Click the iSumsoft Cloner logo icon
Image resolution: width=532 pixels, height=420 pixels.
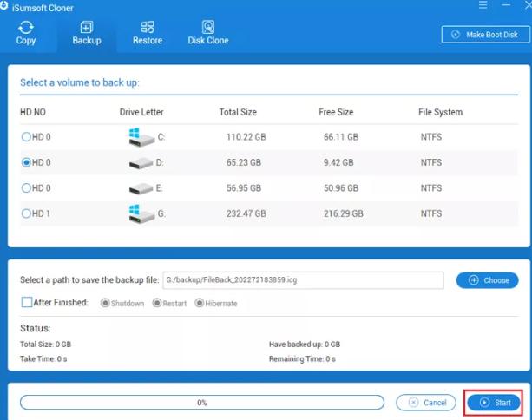click(x=3, y=6)
